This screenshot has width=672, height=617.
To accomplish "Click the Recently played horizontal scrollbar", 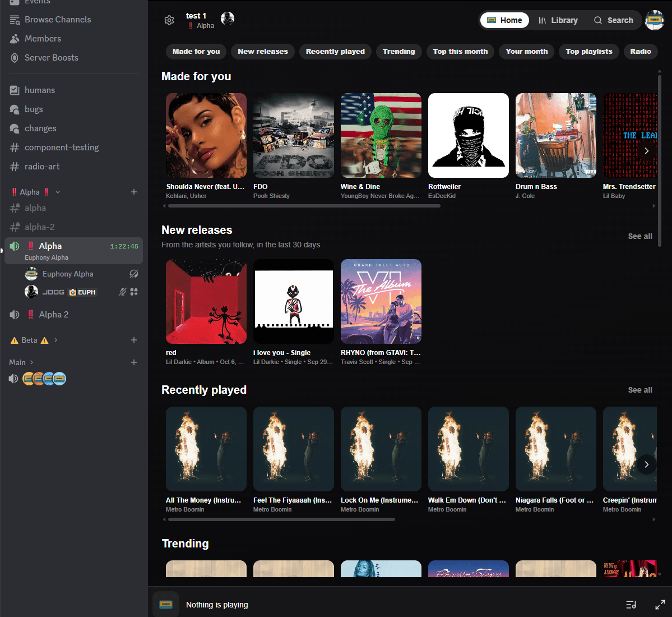I will coord(281,519).
